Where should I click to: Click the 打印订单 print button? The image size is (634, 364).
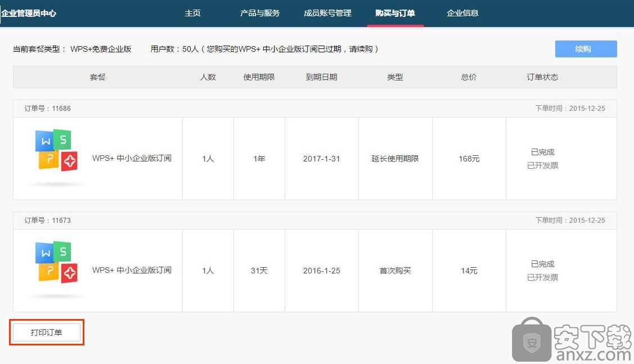click(47, 332)
